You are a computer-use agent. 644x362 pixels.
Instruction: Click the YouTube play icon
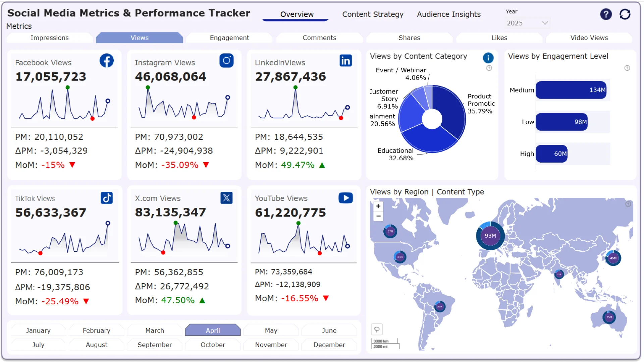tap(345, 198)
